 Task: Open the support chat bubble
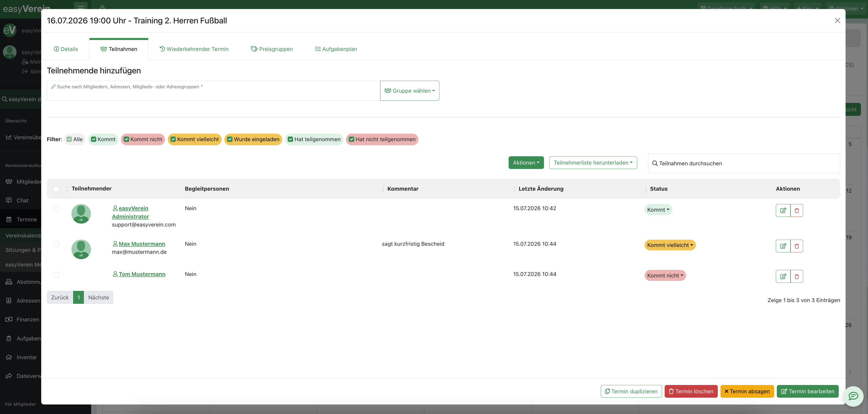pos(853,396)
